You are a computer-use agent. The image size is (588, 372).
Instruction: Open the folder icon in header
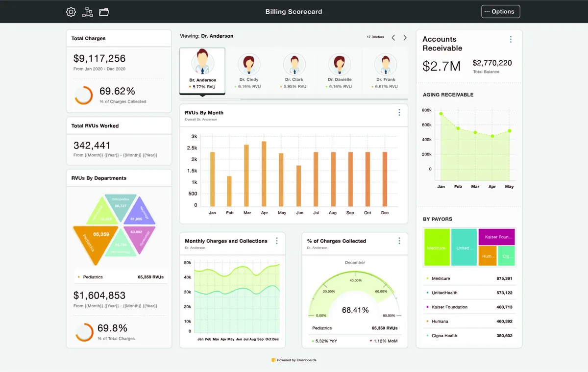click(104, 12)
